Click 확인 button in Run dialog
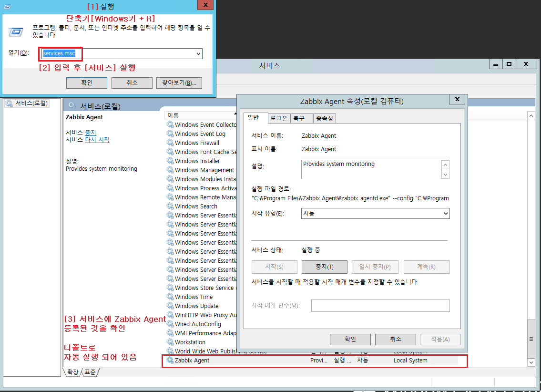The width and height of the screenshot is (541, 392). pos(87,83)
